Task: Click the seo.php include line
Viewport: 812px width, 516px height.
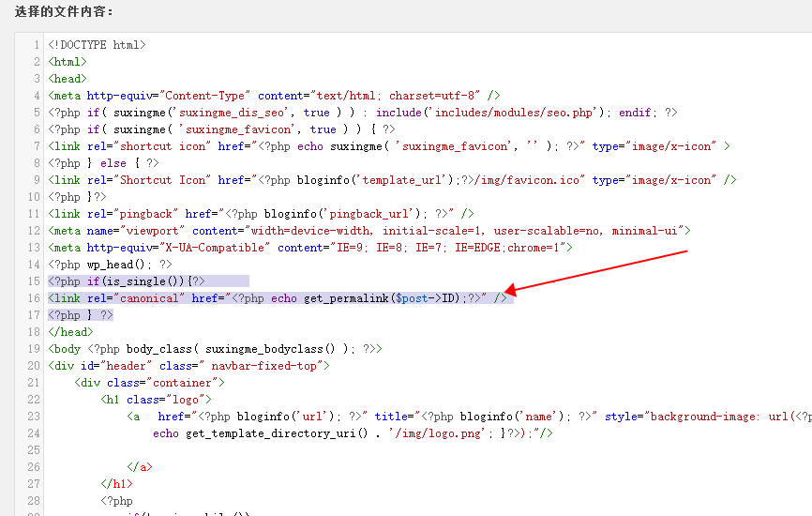Action: click(x=362, y=113)
